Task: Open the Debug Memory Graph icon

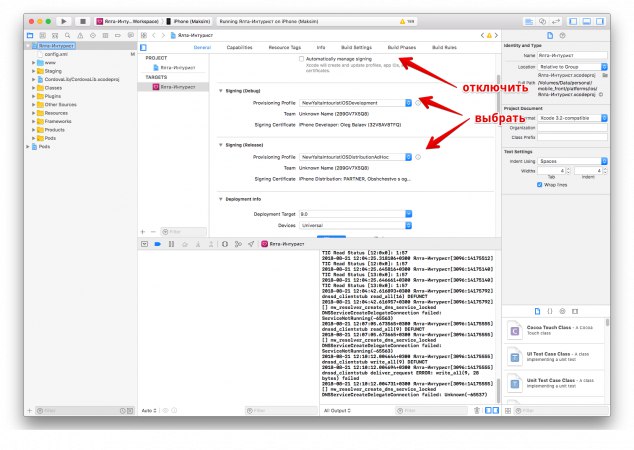Action: (x=238, y=244)
